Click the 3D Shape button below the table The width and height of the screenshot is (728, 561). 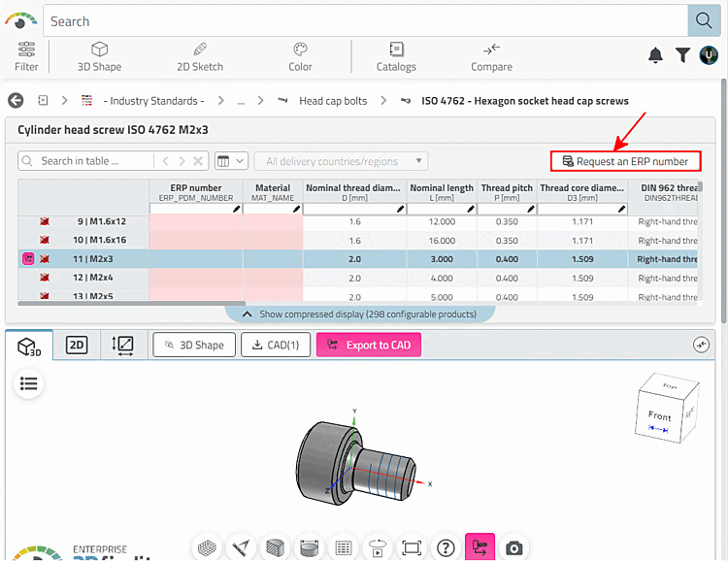coord(194,345)
